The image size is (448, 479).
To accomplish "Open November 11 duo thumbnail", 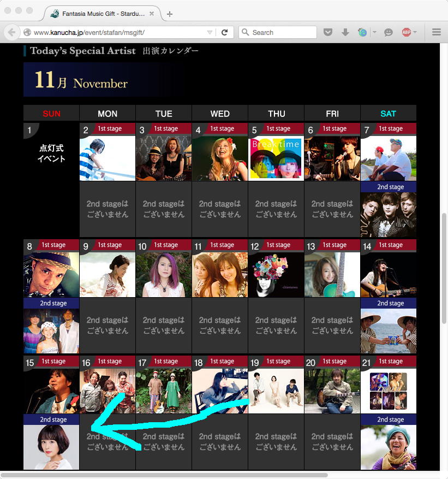I will click(220, 275).
